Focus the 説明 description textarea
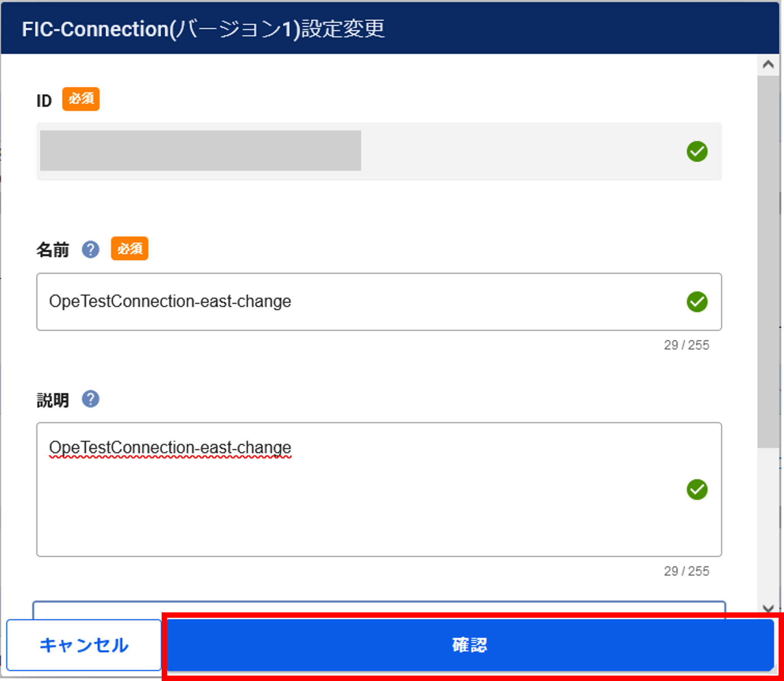This screenshot has height=681, width=784. [347, 501]
